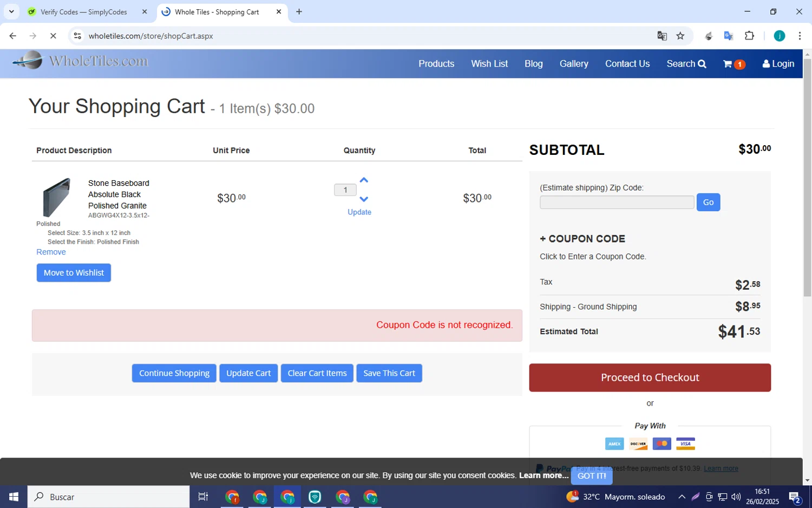Click the Save This Cart button

coord(389,373)
